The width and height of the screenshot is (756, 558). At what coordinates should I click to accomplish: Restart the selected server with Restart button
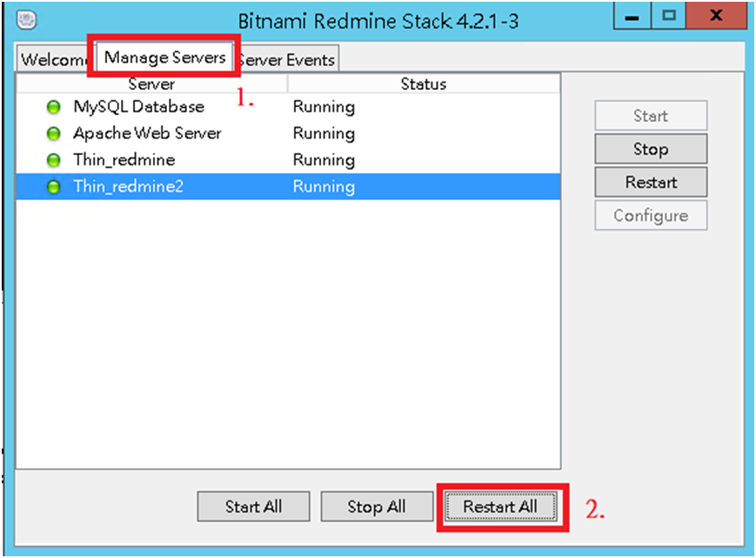click(651, 182)
